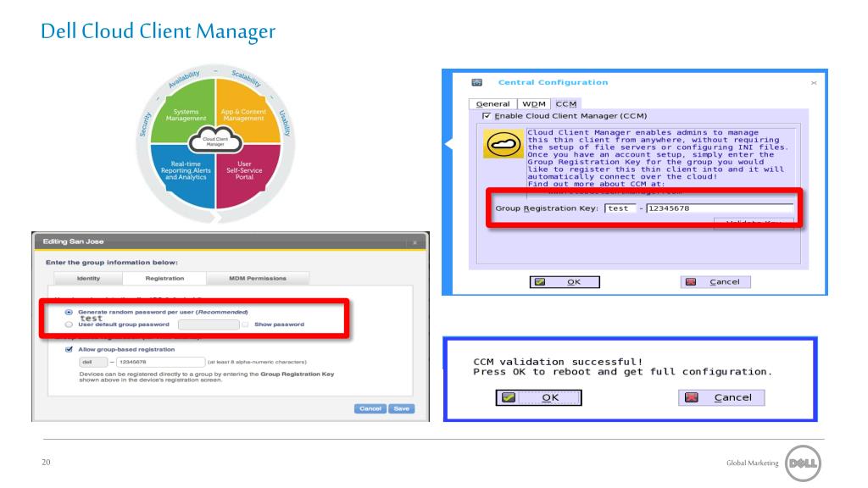This screenshot has width=868, height=488.
Task: Switch to the WDM tab
Action: point(534,104)
